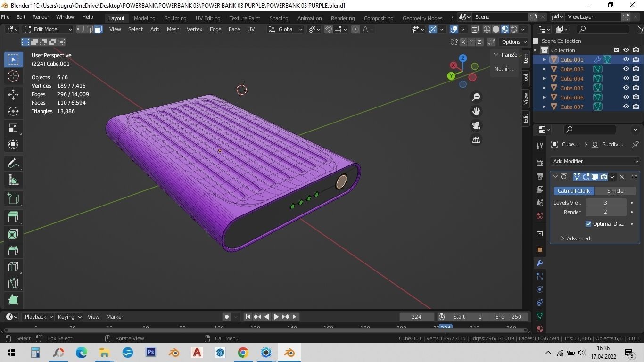Select the Rotate tool
Image resolution: width=644 pixels, height=362 pixels.
pyautogui.click(x=13, y=111)
